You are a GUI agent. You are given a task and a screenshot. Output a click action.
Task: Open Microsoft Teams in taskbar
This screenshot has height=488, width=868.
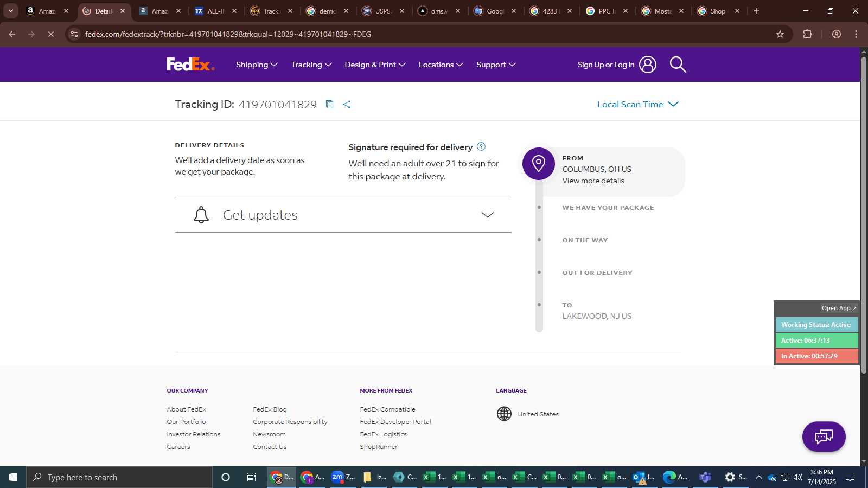click(x=705, y=477)
